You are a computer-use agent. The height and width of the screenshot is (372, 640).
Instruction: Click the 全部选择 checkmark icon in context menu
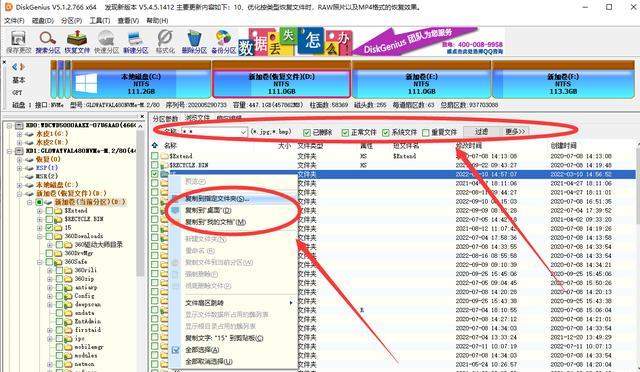tap(176, 350)
